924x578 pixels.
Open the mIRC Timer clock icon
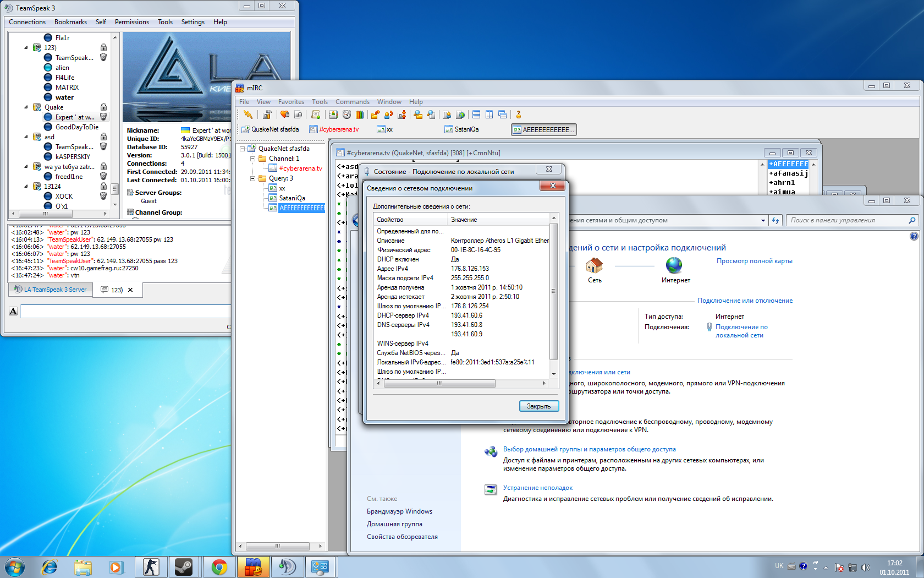pos(346,114)
